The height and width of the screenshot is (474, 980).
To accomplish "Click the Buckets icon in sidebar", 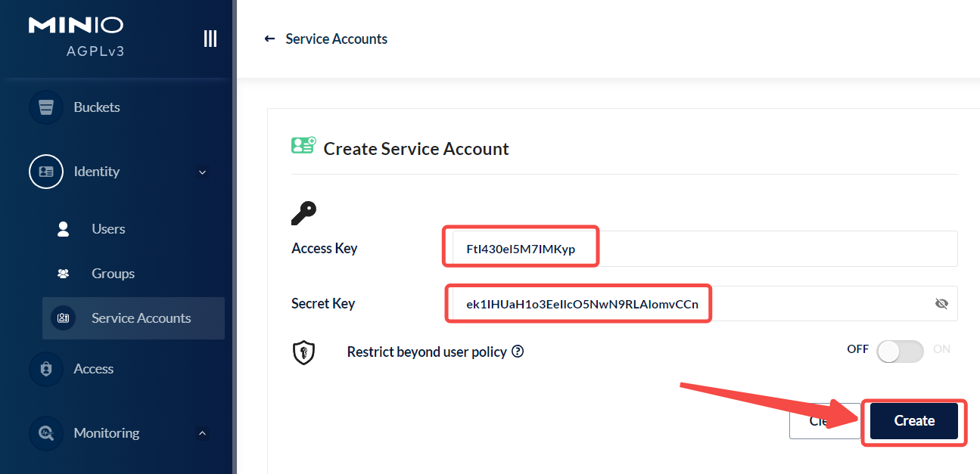I will coord(45,107).
